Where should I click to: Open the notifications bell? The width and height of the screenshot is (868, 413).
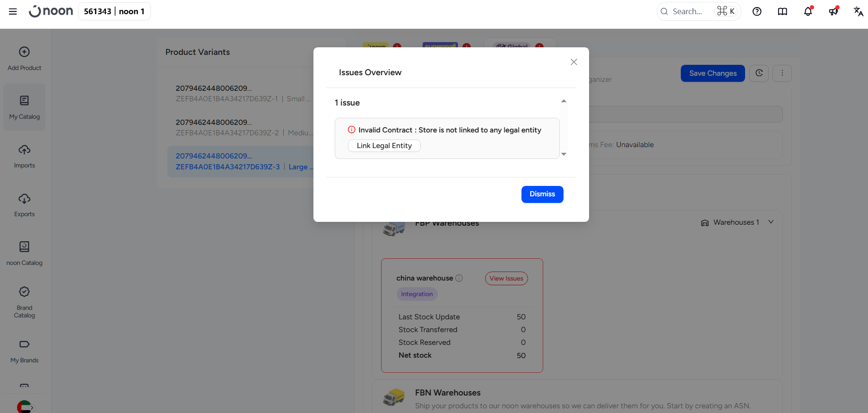coord(808,11)
